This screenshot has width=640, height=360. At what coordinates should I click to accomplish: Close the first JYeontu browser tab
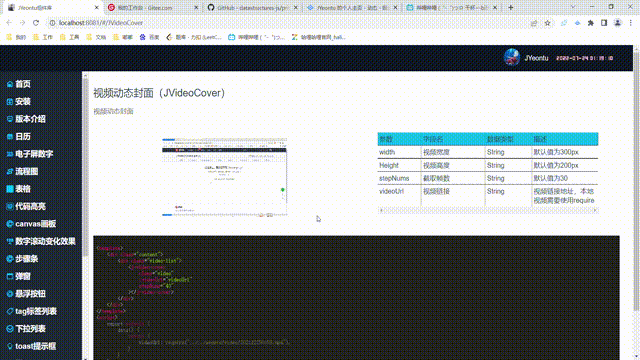click(x=97, y=7)
